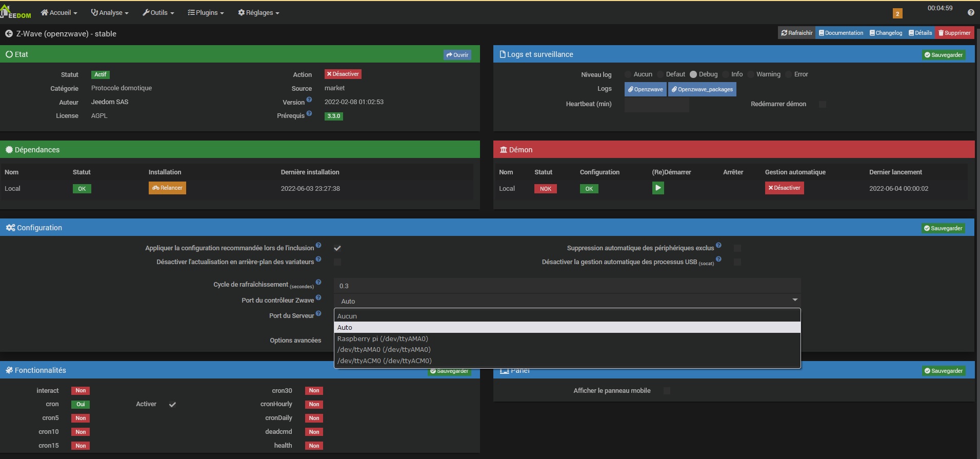Select the Debug log level radio button

693,74
